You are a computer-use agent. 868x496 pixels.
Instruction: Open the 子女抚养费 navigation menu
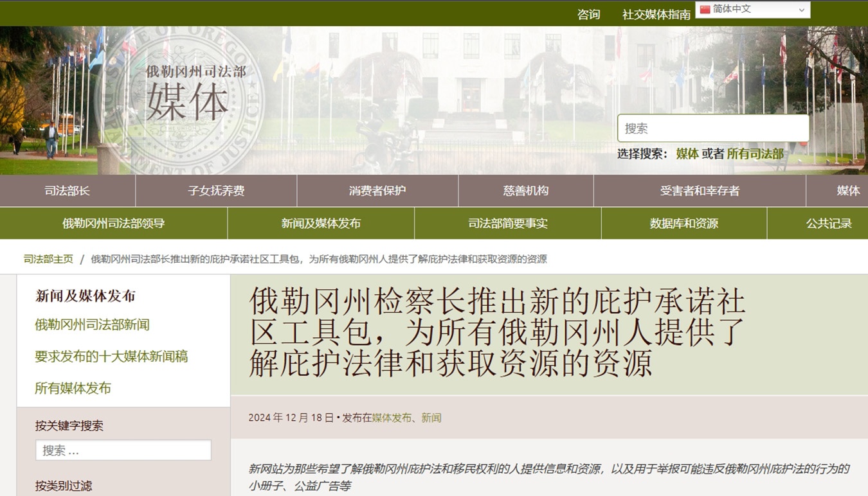216,191
